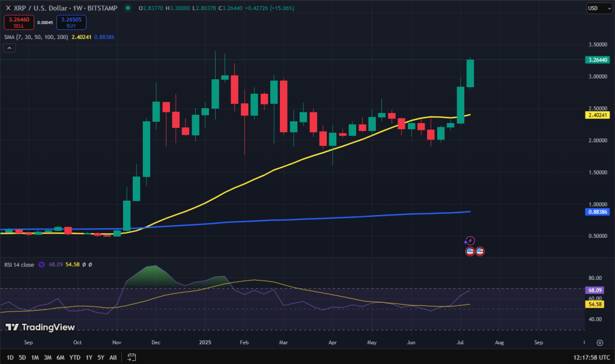The width and height of the screenshot is (615, 364).
Task: Click the XRP / U.S. Dollar symbol title
Action: [65, 8]
